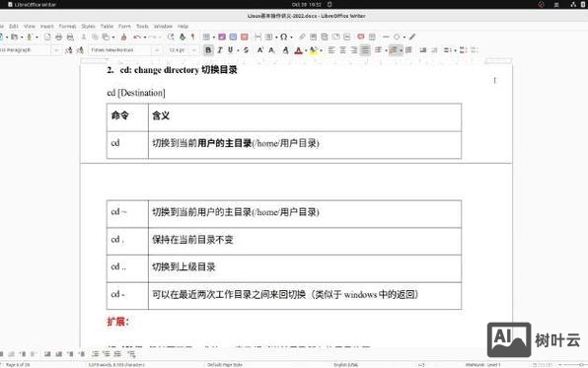Click the highlighting color marker icon
588x368 pixels.
coord(314,50)
